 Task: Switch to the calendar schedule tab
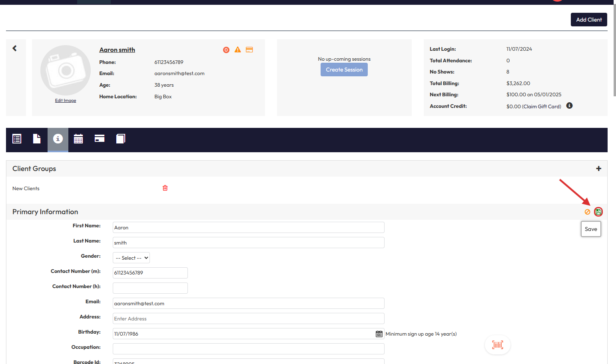(78, 139)
